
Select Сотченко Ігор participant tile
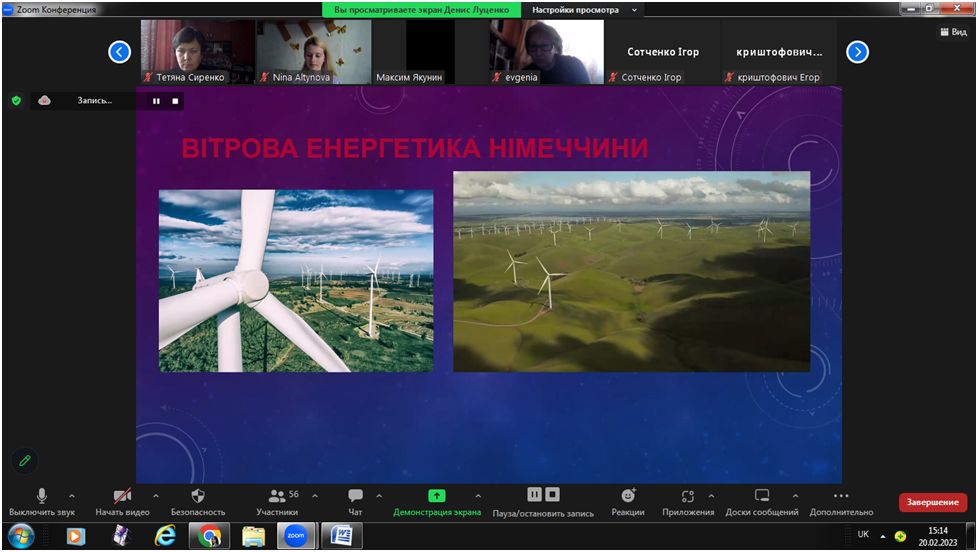coord(663,52)
